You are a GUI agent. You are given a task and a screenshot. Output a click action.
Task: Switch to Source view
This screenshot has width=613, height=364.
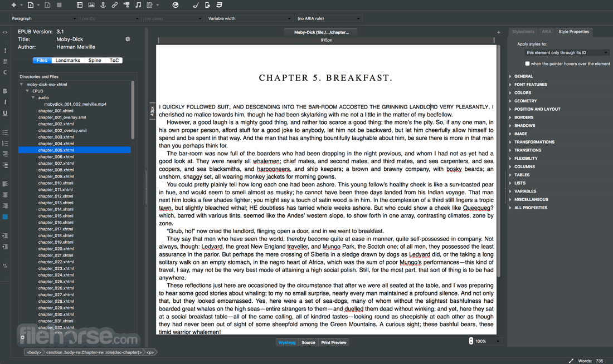(309, 342)
